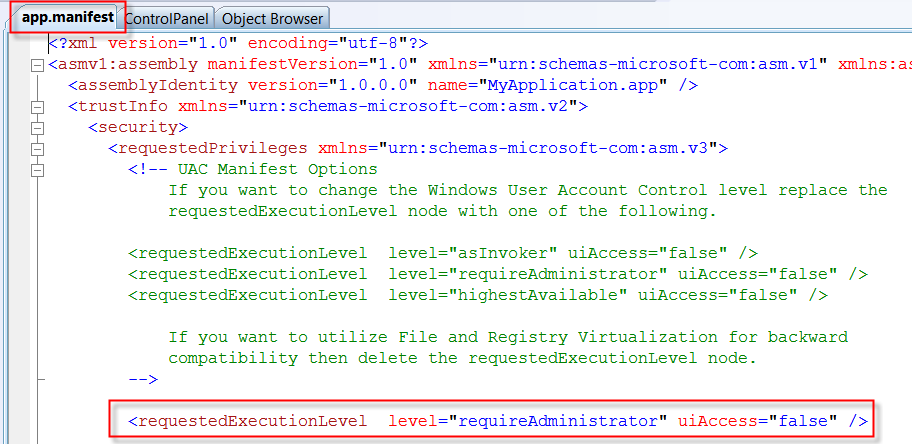This screenshot has width=912, height=444.
Task: Switch to the app.manifest tab
Action: point(67,17)
